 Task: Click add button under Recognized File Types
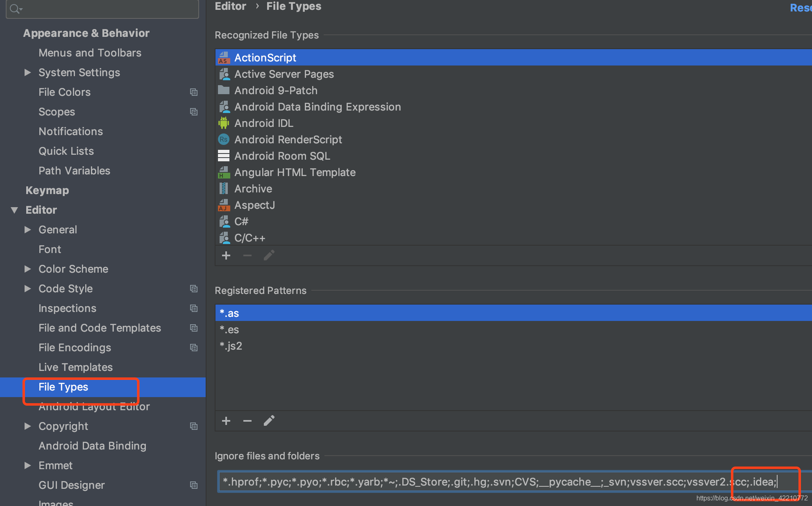pyautogui.click(x=226, y=256)
